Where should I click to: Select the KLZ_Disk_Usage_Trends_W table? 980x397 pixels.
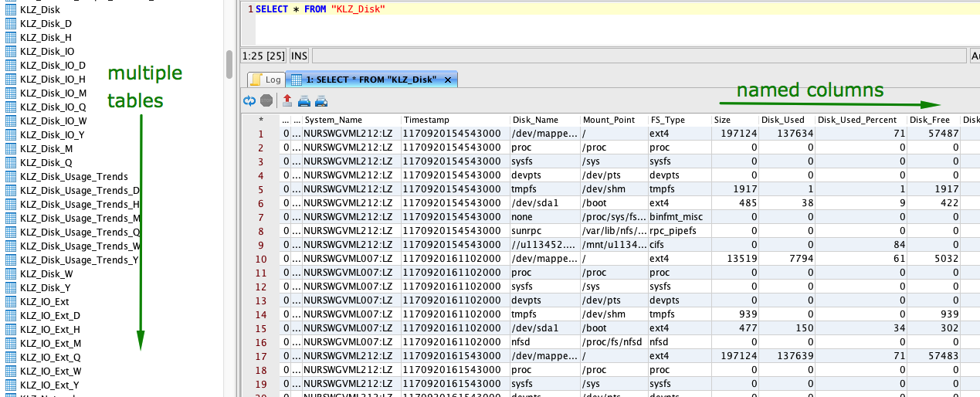[x=80, y=246]
